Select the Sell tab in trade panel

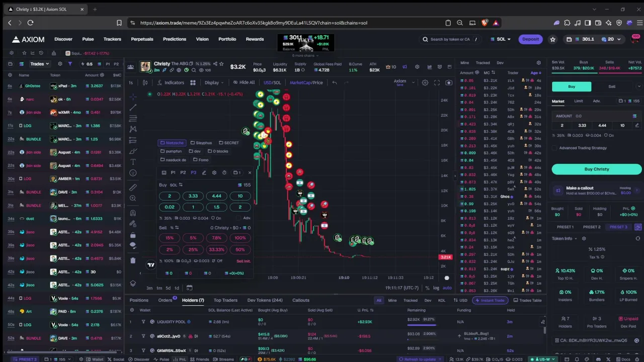[x=612, y=86]
